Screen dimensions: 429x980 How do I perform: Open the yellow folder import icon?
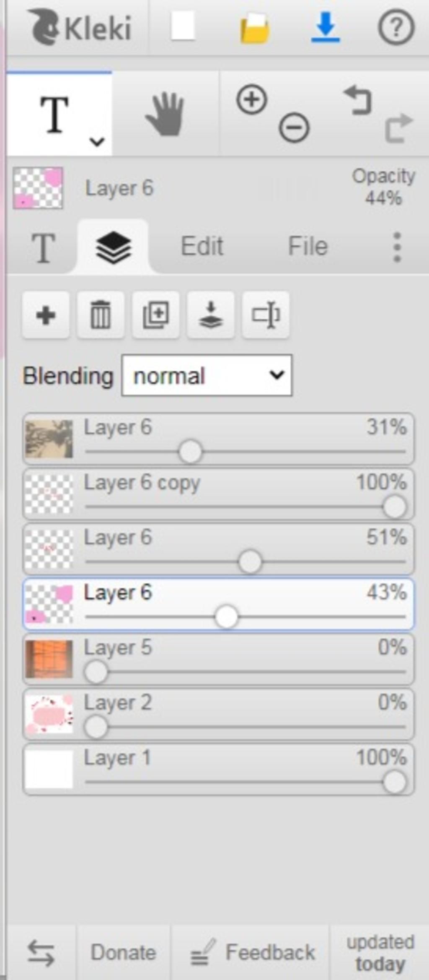tap(255, 28)
